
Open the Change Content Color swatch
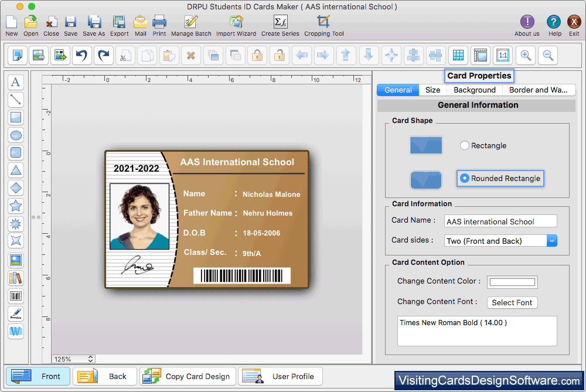[x=512, y=282]
